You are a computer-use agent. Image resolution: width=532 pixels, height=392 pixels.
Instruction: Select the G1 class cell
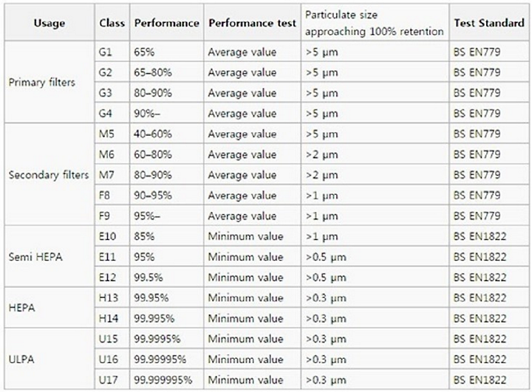point(112,52)
